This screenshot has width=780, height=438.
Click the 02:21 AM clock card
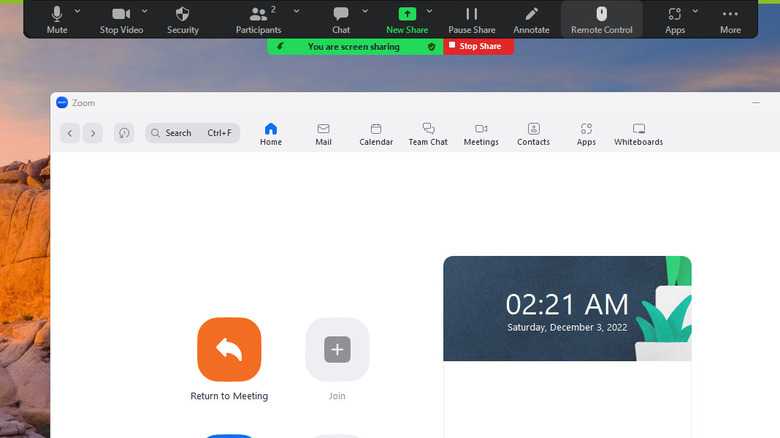(x=567, y=309)
